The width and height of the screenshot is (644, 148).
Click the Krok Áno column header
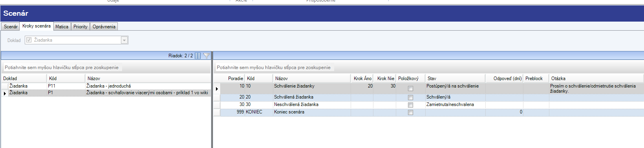[362, 79]
